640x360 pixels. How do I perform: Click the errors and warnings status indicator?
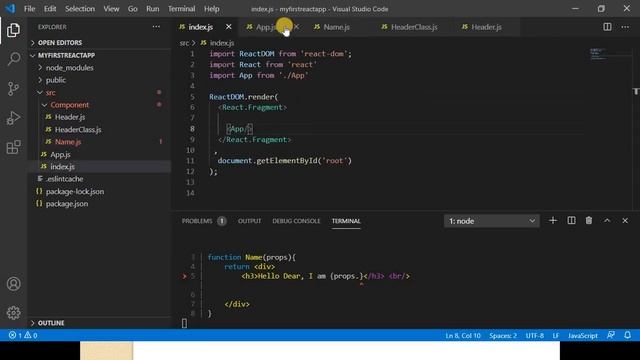pyautogui.click(x=23, y=336)
